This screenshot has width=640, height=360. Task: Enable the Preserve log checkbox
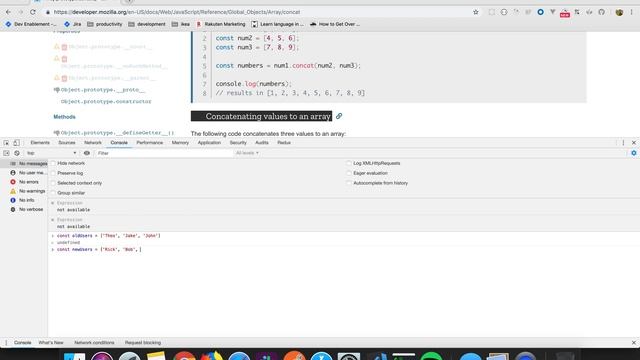(x=53, y=173)
